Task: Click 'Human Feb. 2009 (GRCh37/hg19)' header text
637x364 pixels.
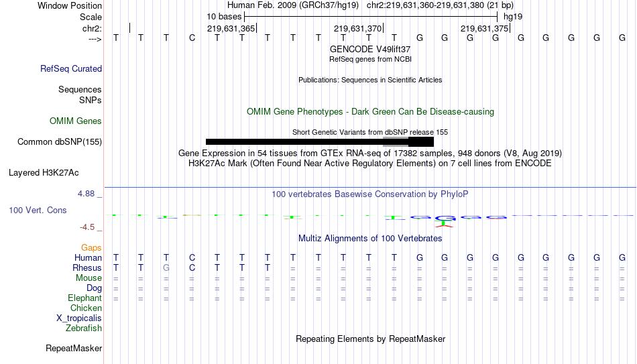Action: tap(293, 5)
